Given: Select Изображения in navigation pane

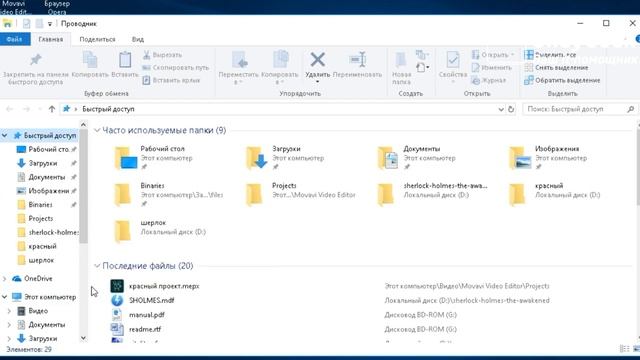Looking at the screenshot, I should 47,191.
